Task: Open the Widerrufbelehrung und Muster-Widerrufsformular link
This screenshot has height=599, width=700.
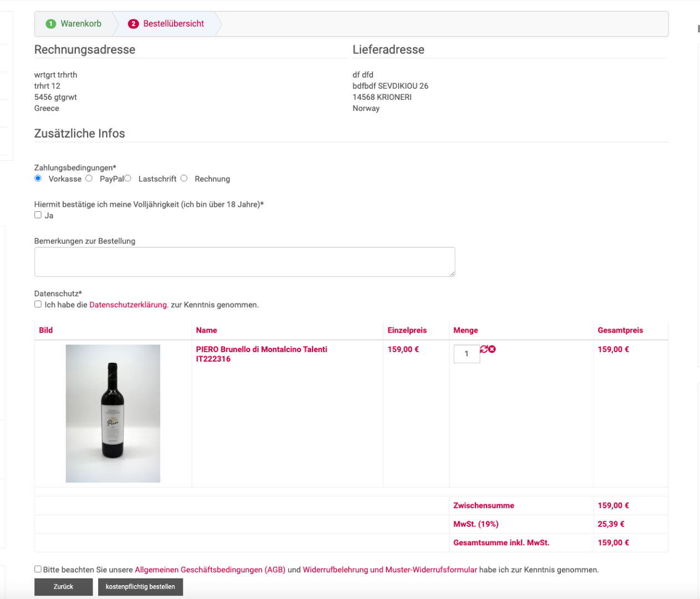Action: [x=390, y=570]
